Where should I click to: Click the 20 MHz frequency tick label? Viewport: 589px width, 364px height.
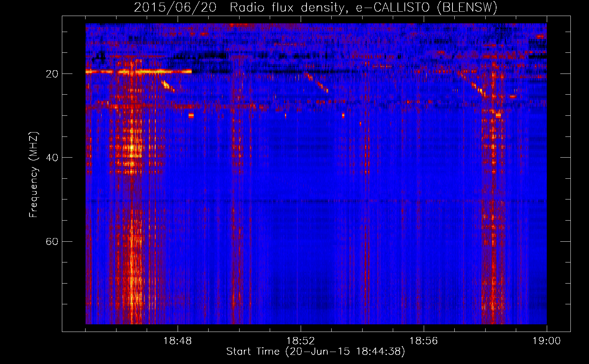click(52, 74)
